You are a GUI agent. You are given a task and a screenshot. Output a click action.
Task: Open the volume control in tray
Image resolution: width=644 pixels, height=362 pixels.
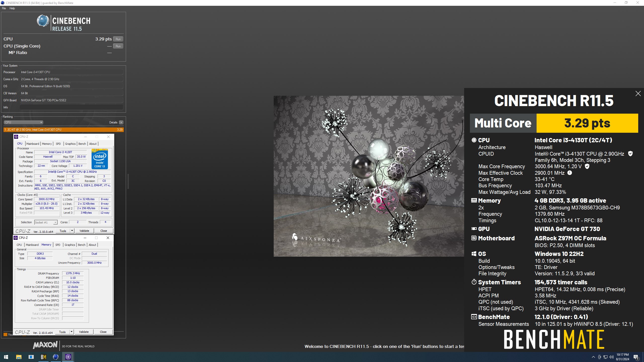coord(612,357)
